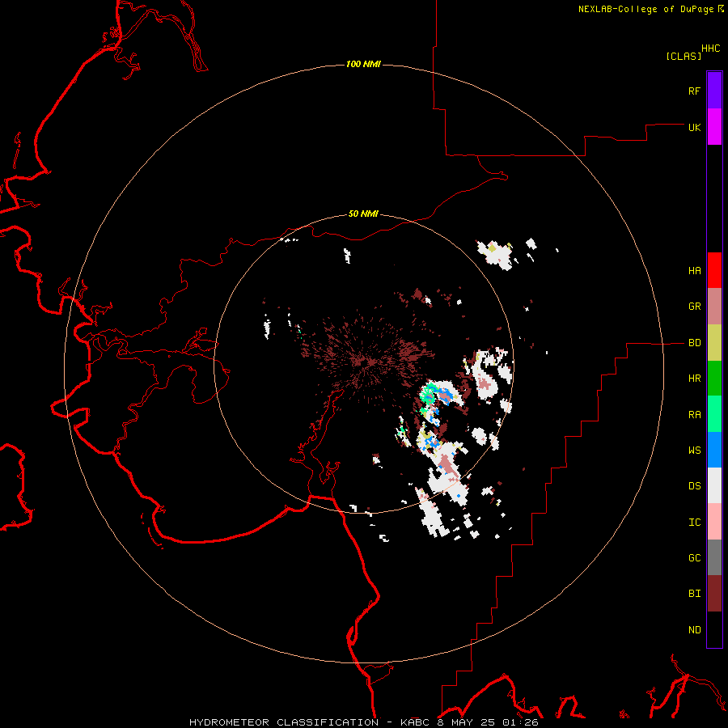This screenshot has width=728, height=728.
Task: Select the white DS legend color swatch
Action: pos(714,485)
